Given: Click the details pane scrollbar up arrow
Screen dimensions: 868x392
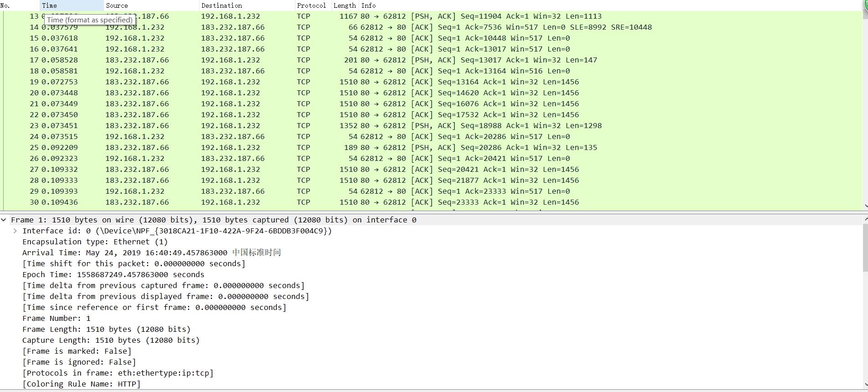Looking at the screenshot, I should [x=865, y=219].
